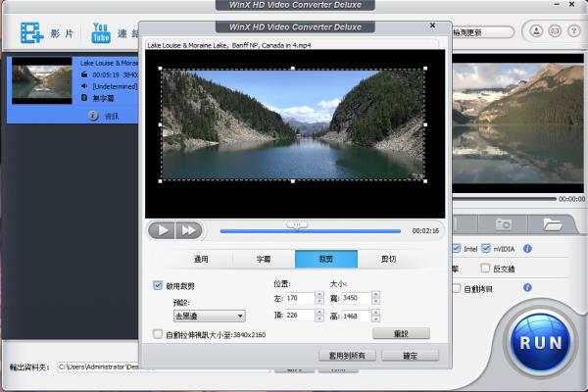The image size is (588, 392).
Task: Toggle auto expand to 3840x2160 checkbox
Action: [x=158, y=334]
